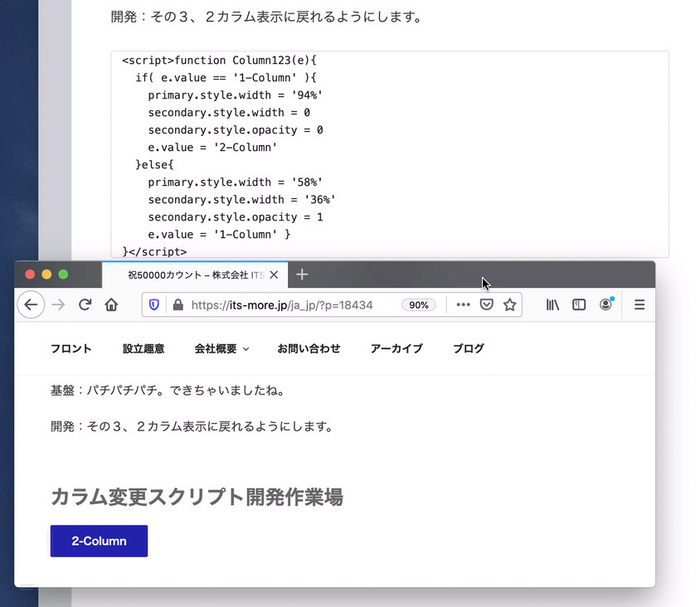The height and width of the screenshot is (607, 700).
Task: Open the Firefox account icon
Action: coord(606,304)
